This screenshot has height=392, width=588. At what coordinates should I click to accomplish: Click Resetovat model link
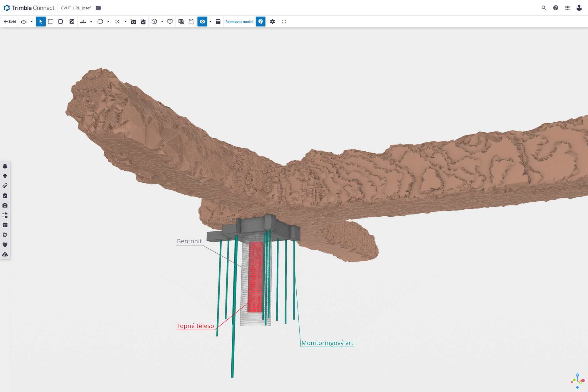tap(239, 21)
